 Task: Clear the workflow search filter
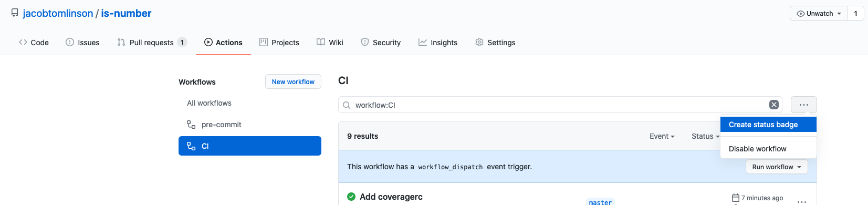tap(774, 105)
